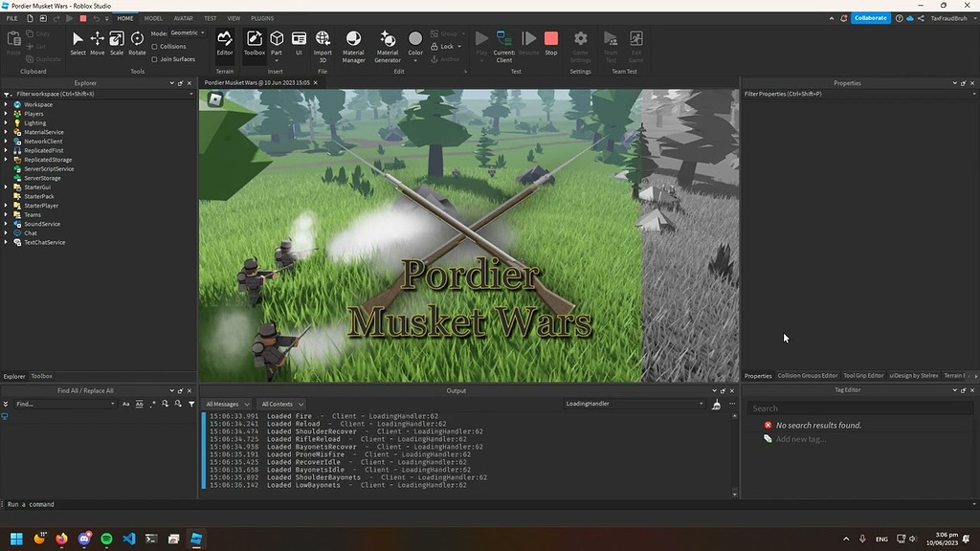Click the Filter workspace search field
Screen dimensions: 980x551
click(99, 94)
